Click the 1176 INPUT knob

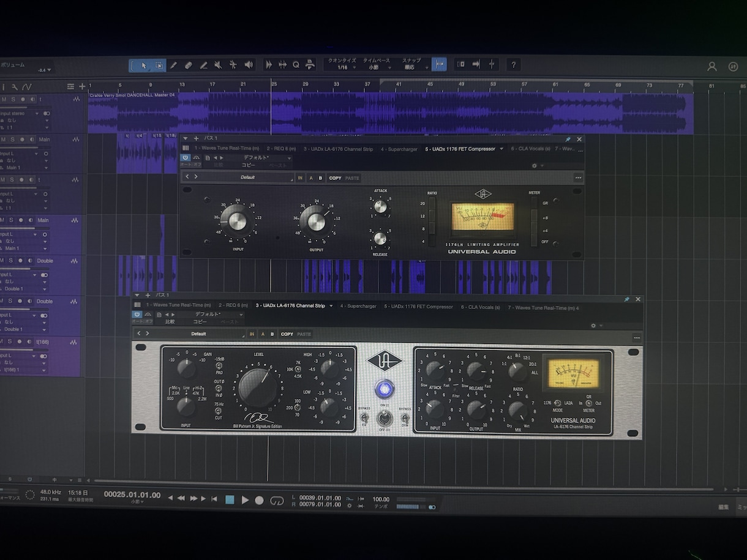[237, 221]
